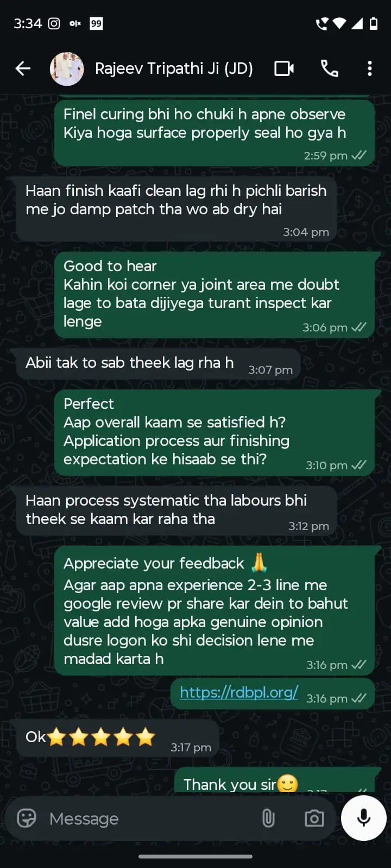391x868 pixels.
Task: Focus the Message text input field
Action: click(x=147, y=818)
